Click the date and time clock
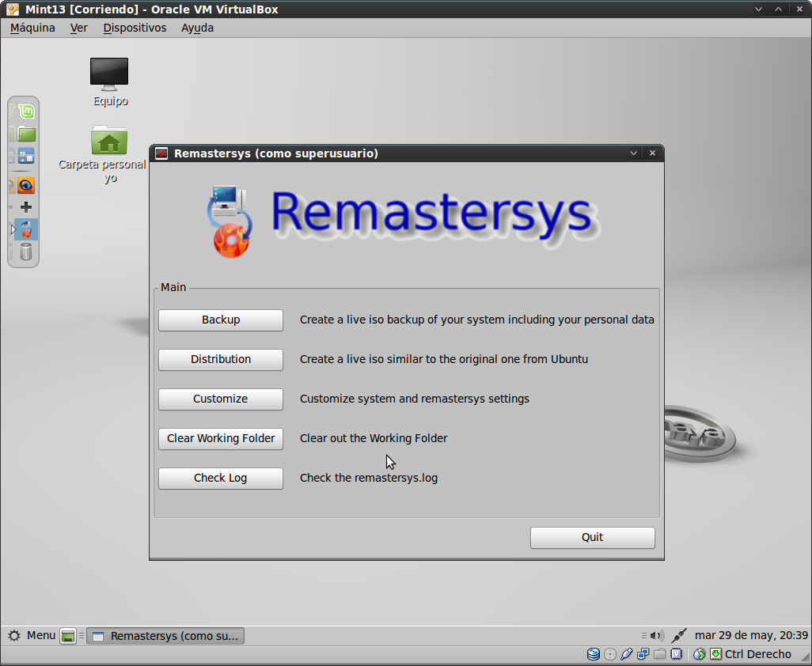The width and height of the screenshot is (812, 666). pos(751,635)
